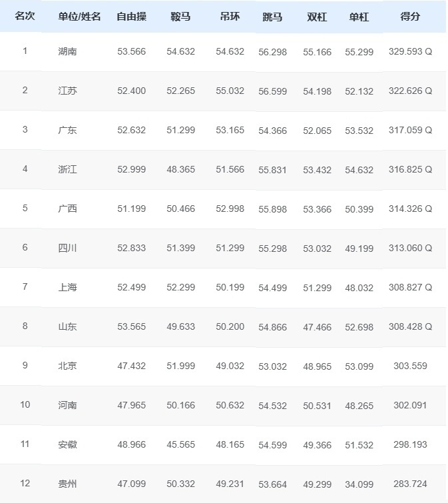Screen dimensions: 448x503
Task: Click on 四川 in the team column
Action: (x=67, y=248)
